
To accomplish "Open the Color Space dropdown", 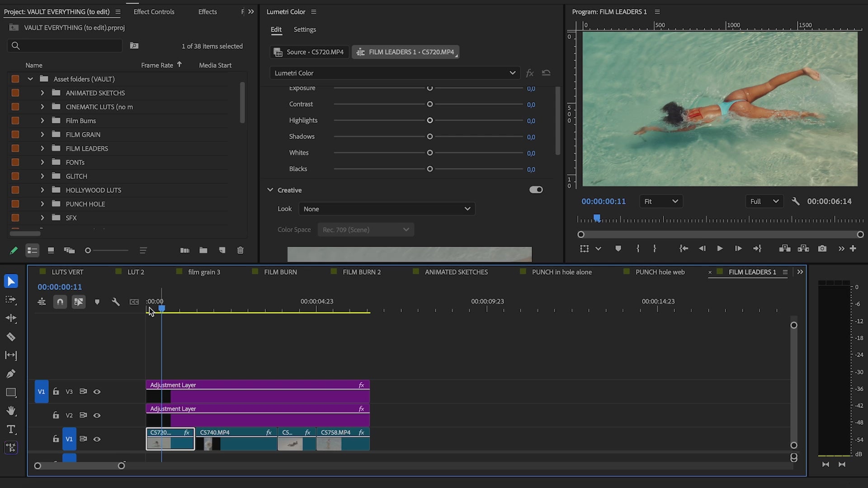I will 365,229.
